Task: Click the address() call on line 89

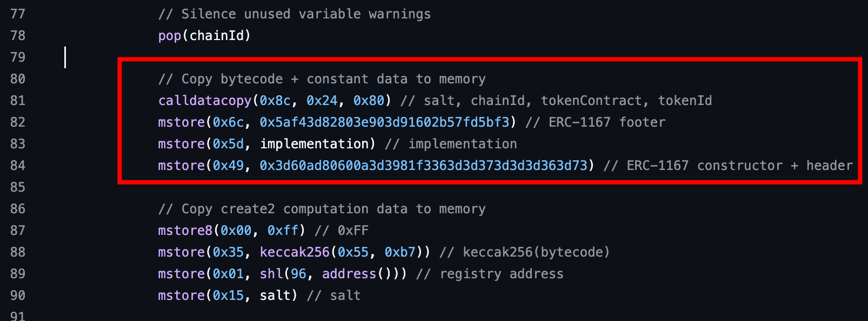Action: click(357, 274)
